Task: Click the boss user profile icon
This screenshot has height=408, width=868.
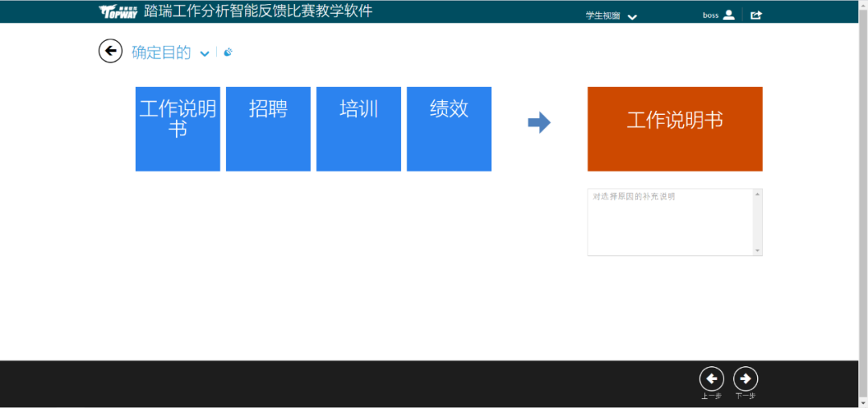Action: click(x=729, y=14)
